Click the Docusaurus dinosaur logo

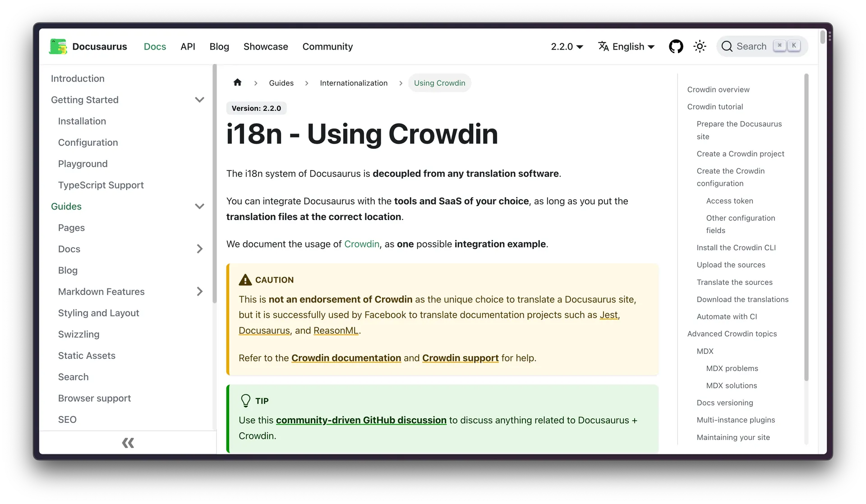(x=58, y=46)
